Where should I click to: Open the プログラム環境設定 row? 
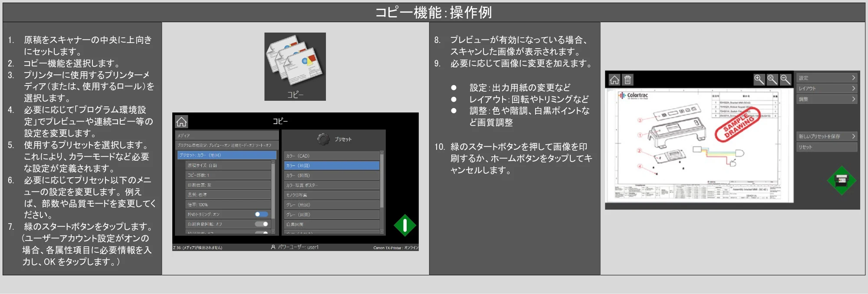pos(226,145)
